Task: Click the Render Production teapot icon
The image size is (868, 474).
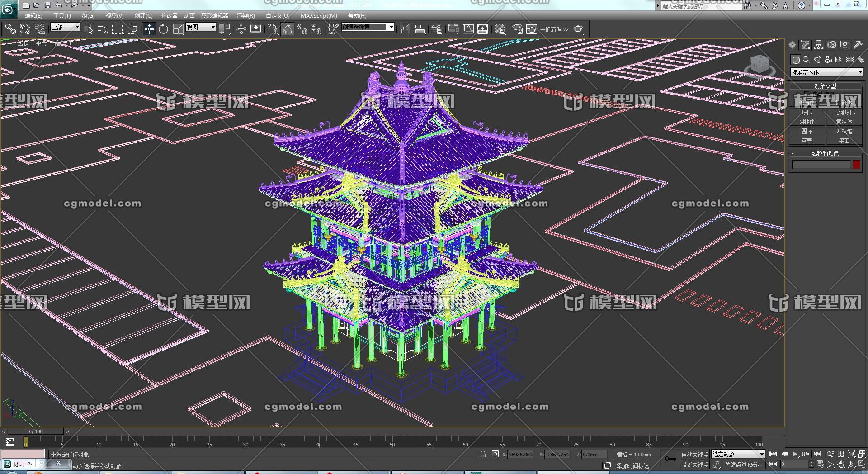Action: (x=578, y=29)
